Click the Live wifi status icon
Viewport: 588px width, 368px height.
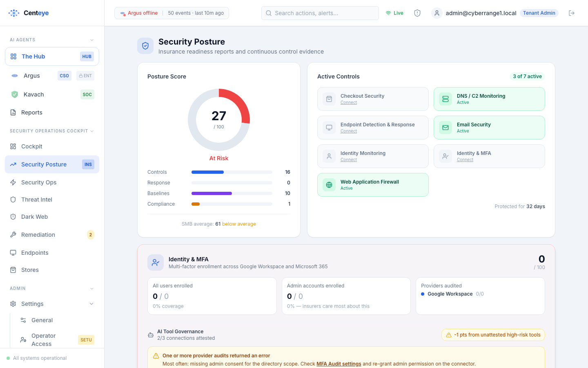388,13
